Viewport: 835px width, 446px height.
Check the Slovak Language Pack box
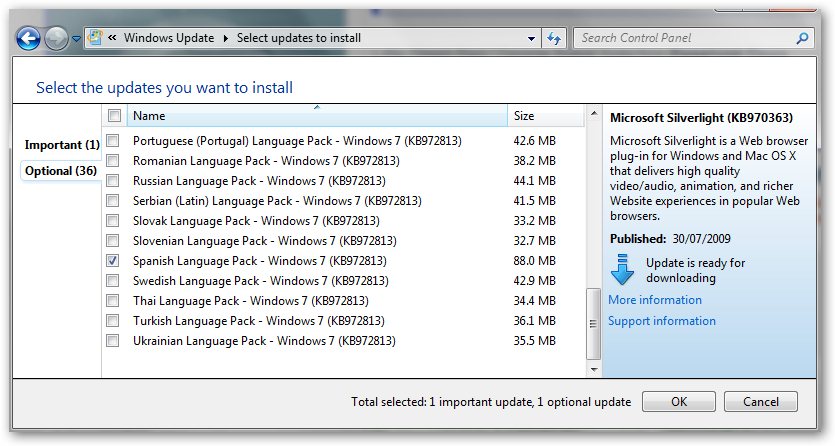112,220
